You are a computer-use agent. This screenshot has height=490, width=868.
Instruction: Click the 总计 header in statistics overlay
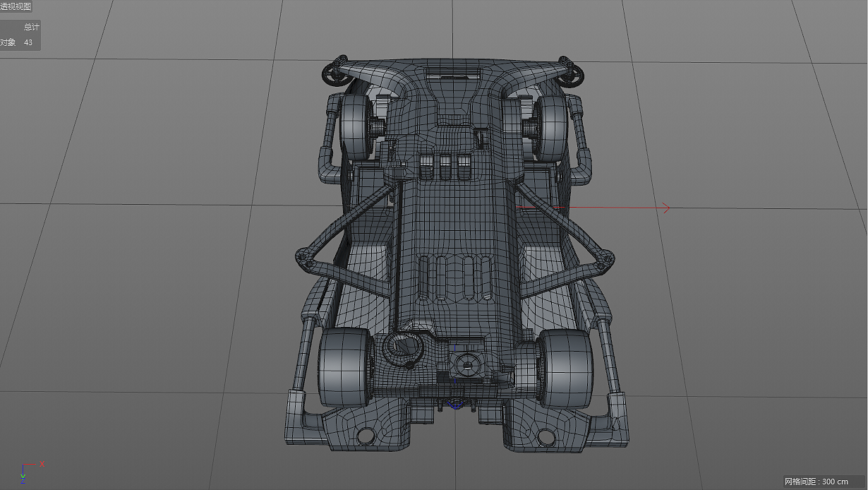point(31,27)
